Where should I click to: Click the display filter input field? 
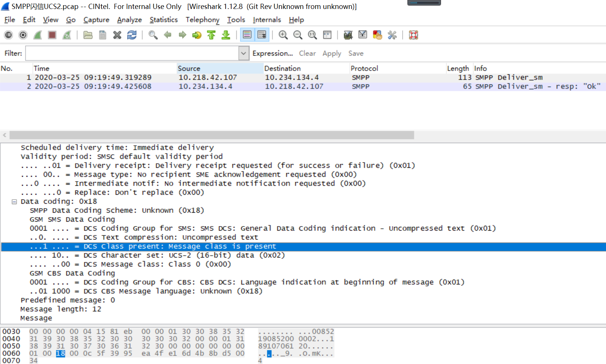(x=132, y=53)
